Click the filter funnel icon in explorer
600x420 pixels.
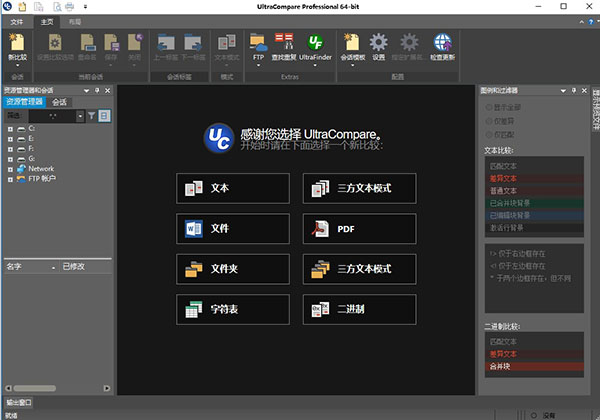(x=91, y=116)
